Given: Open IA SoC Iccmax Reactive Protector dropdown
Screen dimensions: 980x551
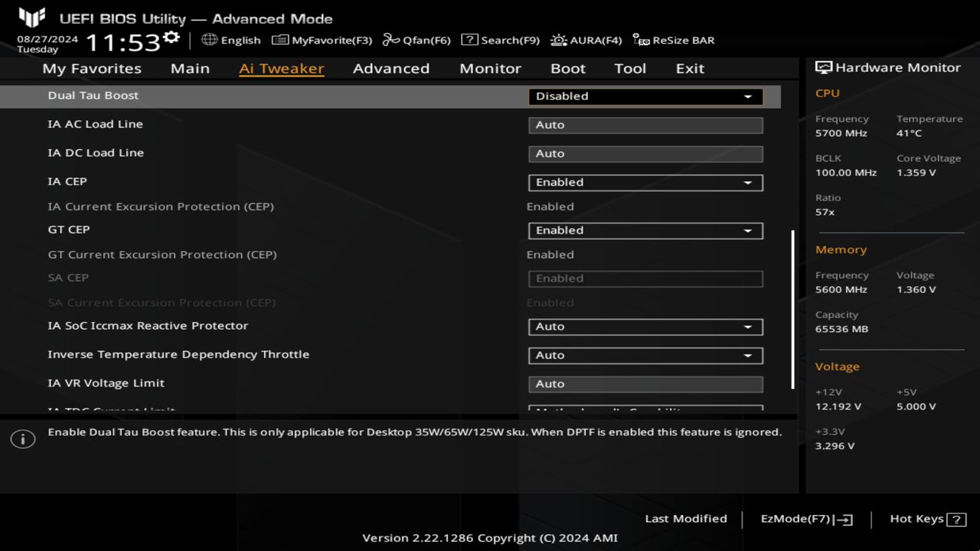Looking at the screenshot, I should pos(645,327).
